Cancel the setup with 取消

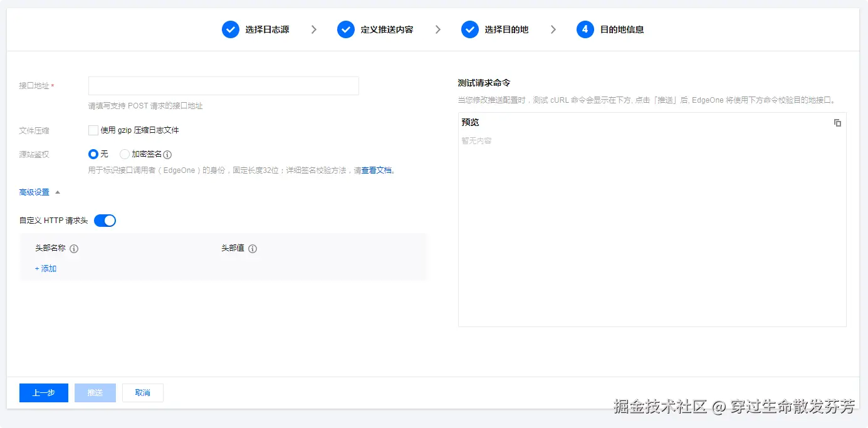click(x=142, y=392)
